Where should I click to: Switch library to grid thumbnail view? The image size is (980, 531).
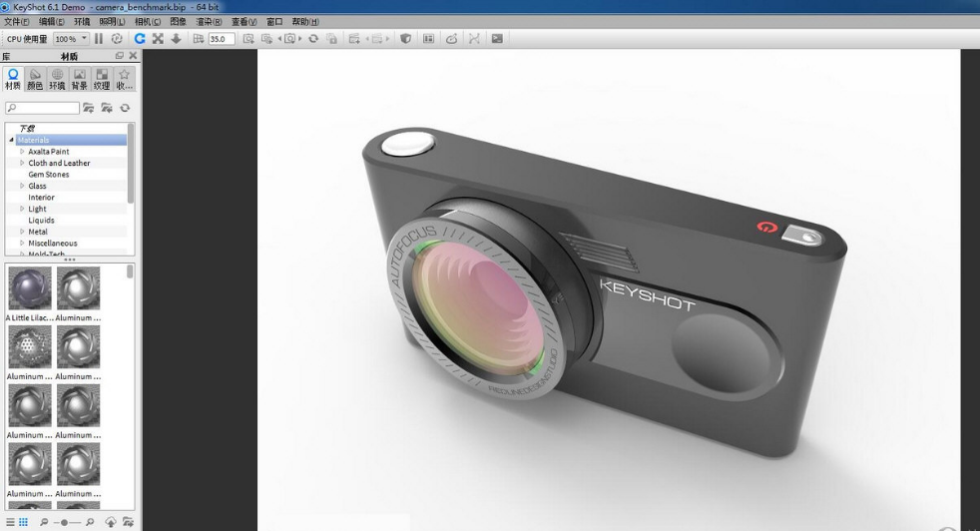coord(23,522)
